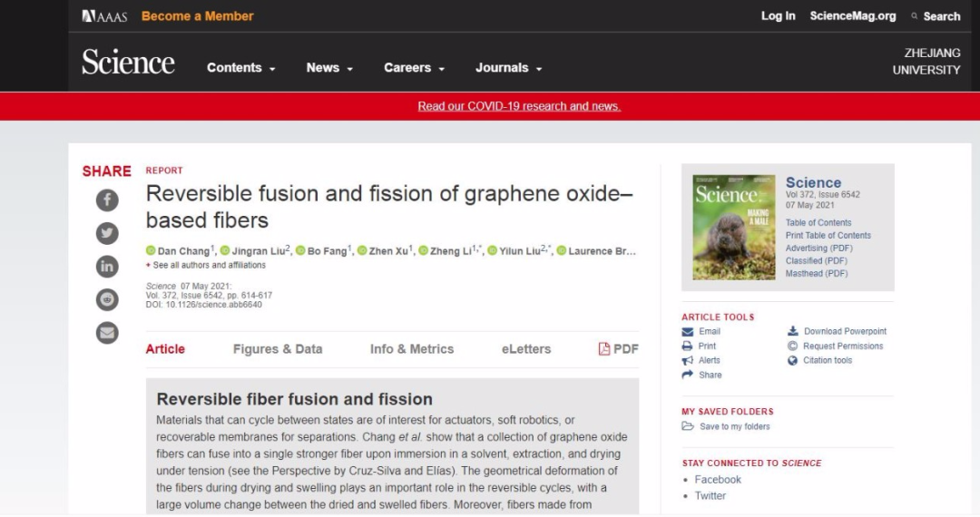Share article via email envelope icon
The width and height of the screenshot is (980, 517).
click(107, 332)
